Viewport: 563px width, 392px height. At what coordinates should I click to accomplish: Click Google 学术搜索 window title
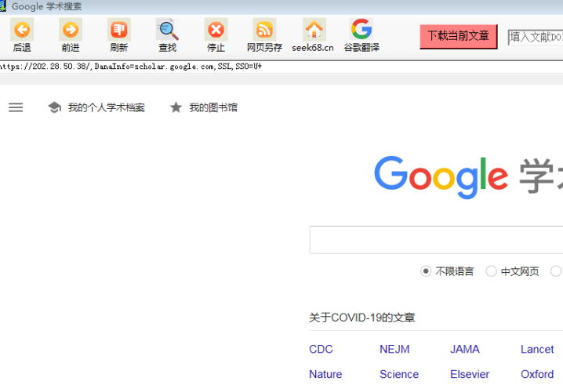[x=47, y=6]
